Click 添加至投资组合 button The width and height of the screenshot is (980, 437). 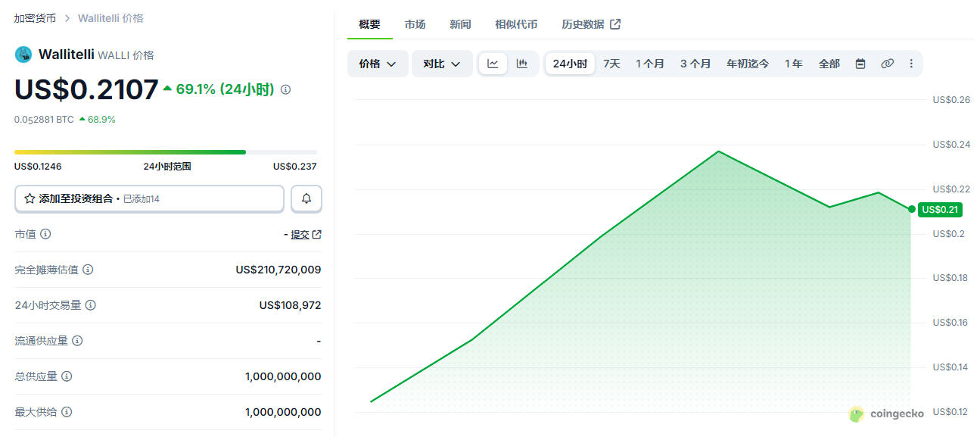pos(149,198)
